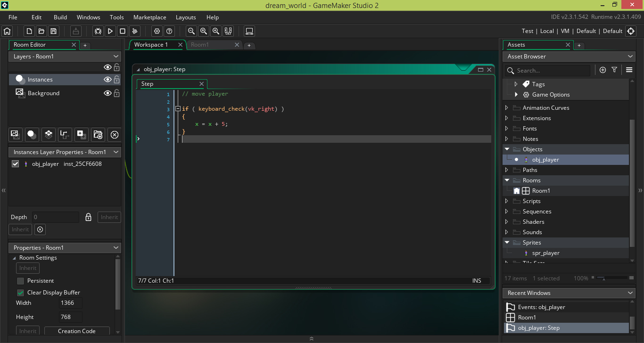Open the asset browser hamburger menu
Viewport: 644px width, 343px height.
(x=629, y=70)
